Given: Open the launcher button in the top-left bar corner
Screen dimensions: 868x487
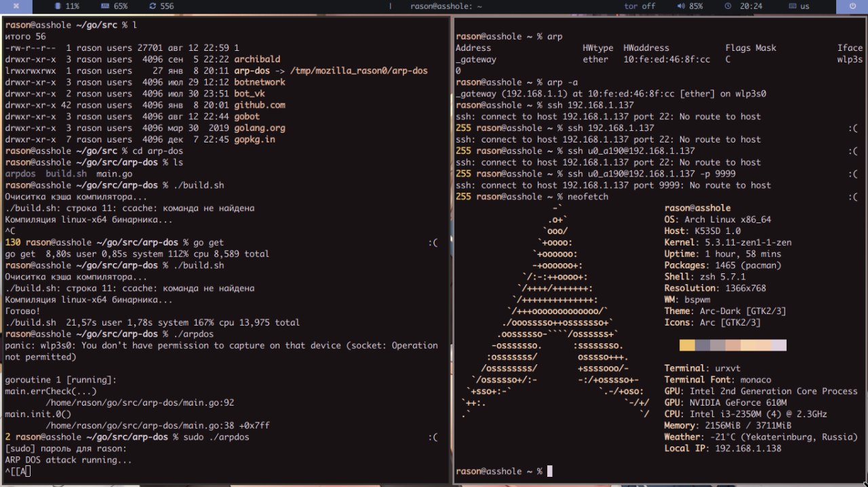Looking at the screenshot, I should pyautogui.click(x=15, y=6).
